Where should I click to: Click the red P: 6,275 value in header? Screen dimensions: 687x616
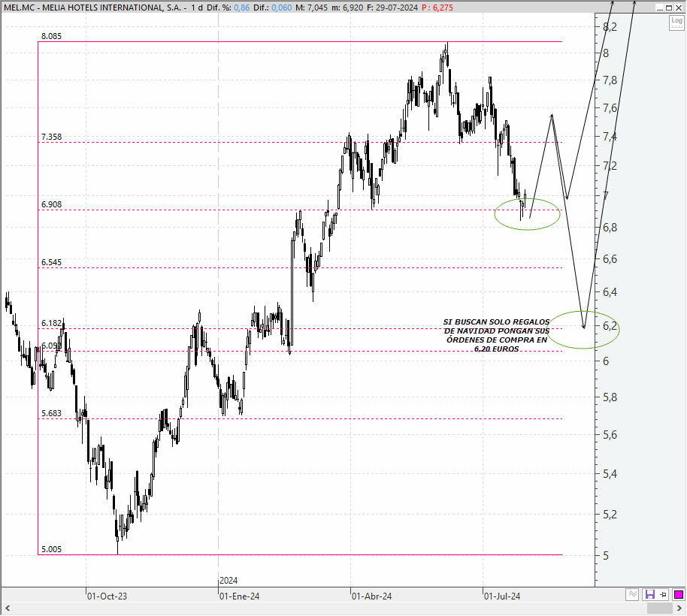pyautogui.click(x=437, y=8)
